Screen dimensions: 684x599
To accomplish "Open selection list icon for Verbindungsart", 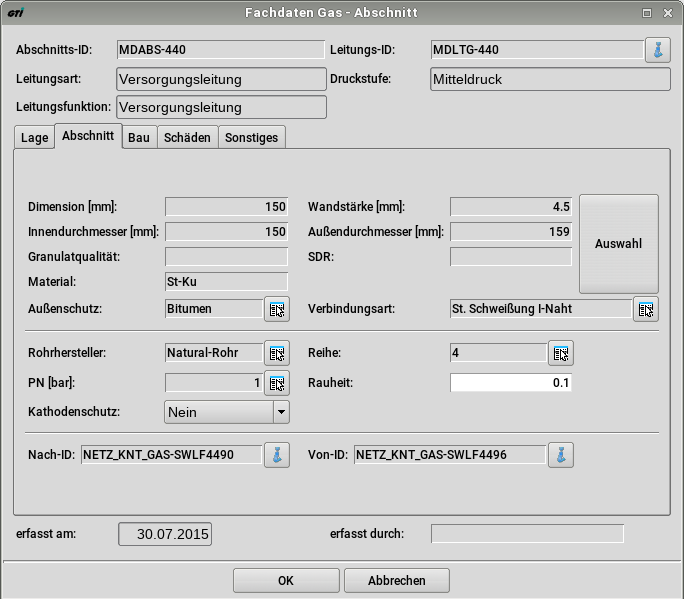I will (x=646, y=309).
